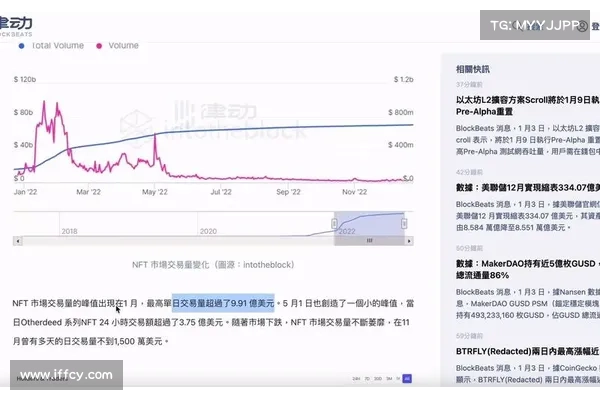
Task: Open the user account profile icon
Action: click(582, 26)
